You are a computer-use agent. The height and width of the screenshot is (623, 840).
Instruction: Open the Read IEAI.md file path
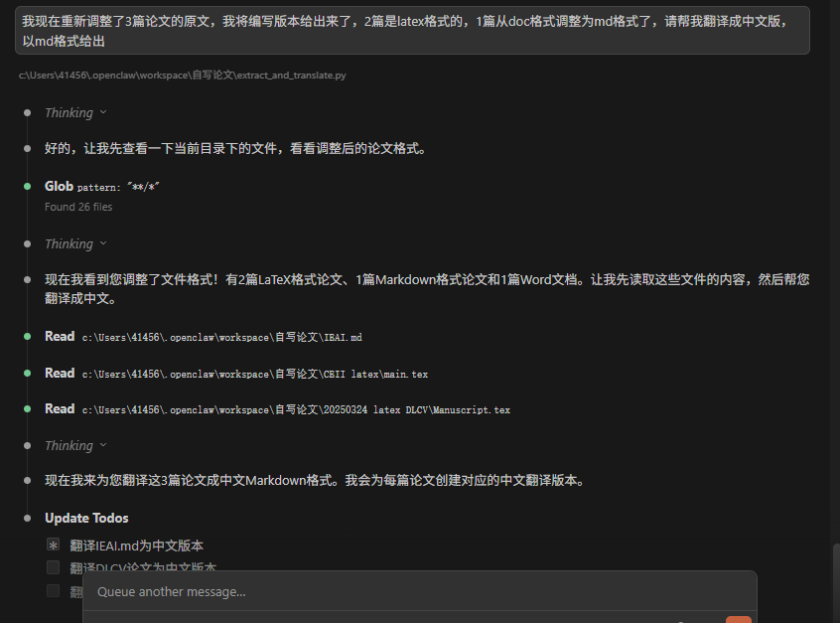221,337
